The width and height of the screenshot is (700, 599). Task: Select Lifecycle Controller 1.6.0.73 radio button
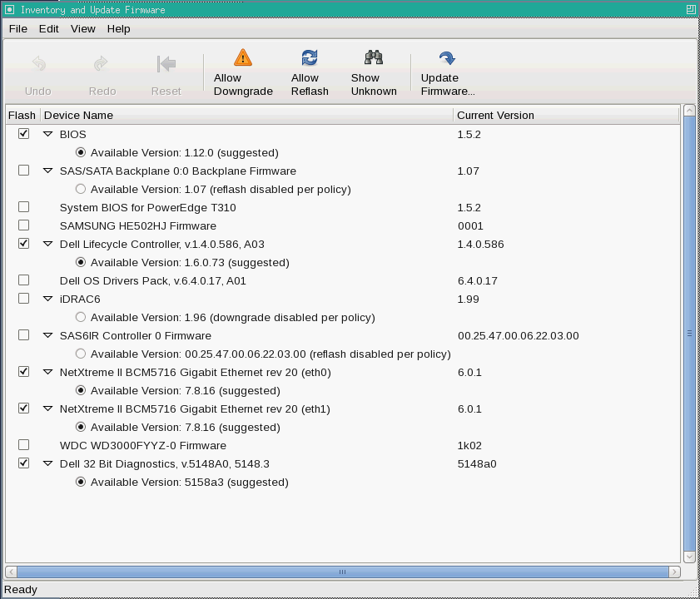81,262
